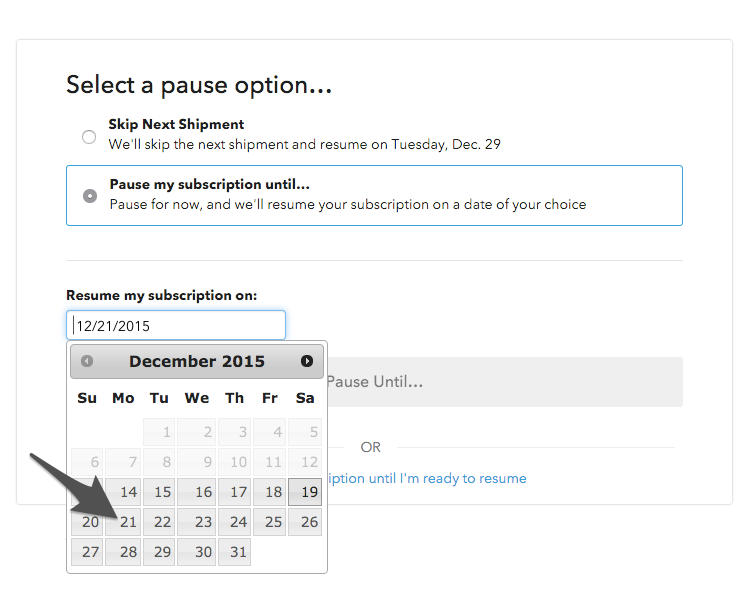Pick December 23 in the calendar

pos(197,522)
